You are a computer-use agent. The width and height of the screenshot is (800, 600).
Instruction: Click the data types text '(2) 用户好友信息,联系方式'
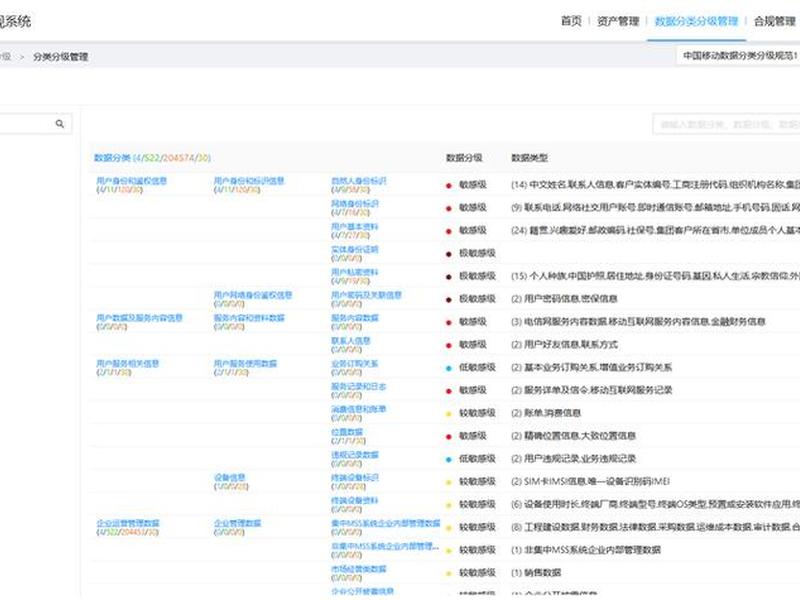pyautogui.click(x=564, y=344)
